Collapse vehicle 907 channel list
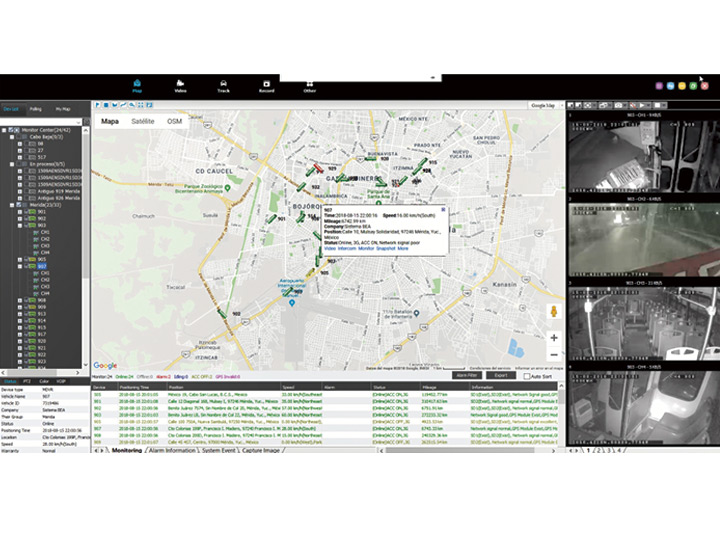 tap(20, 266)
